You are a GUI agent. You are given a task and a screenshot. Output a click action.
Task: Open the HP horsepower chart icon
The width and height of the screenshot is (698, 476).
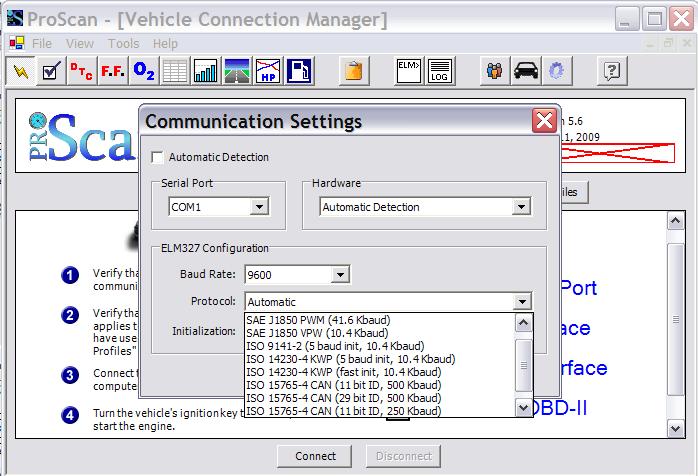(268, 71)
